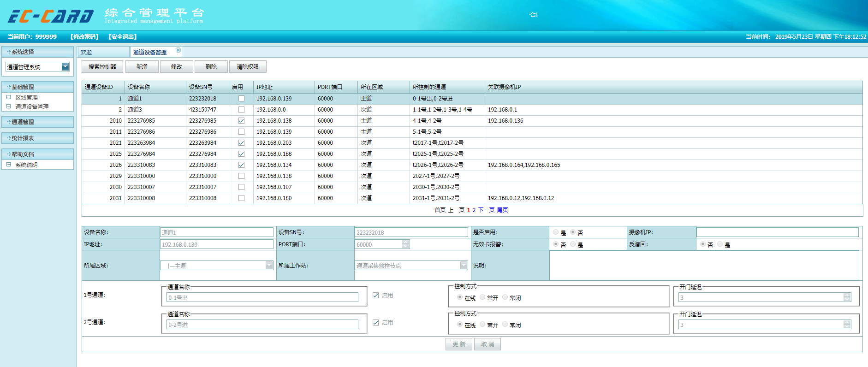Expand the 统计报表 section
This screenshot has height=367, width=868.
coord(37,138)
